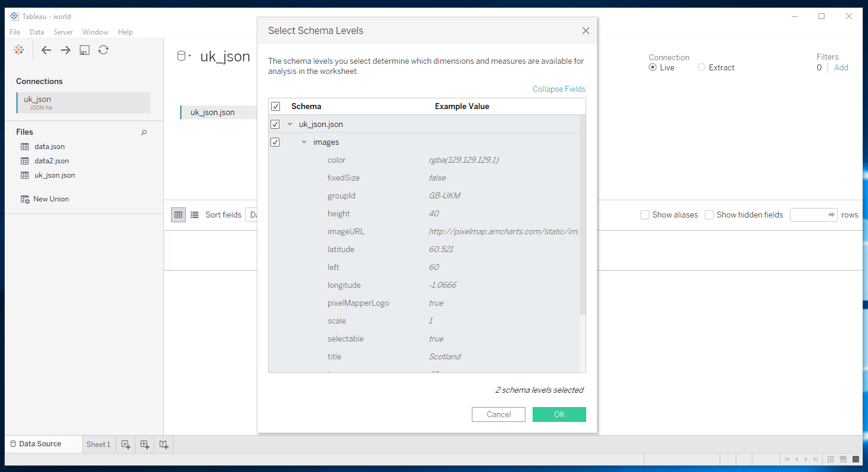Click the table icon next to data2.json

click(25, 161)
